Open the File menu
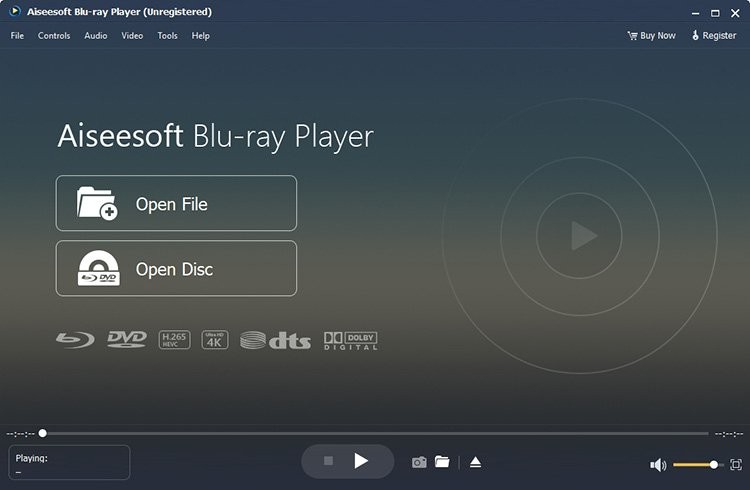The image size is (750, 490). tap(17, 36)
